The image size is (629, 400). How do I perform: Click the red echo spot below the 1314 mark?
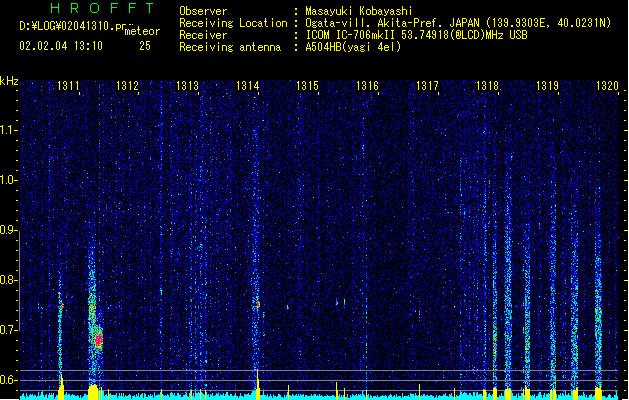pyautogui.click(x=258, y=304)
